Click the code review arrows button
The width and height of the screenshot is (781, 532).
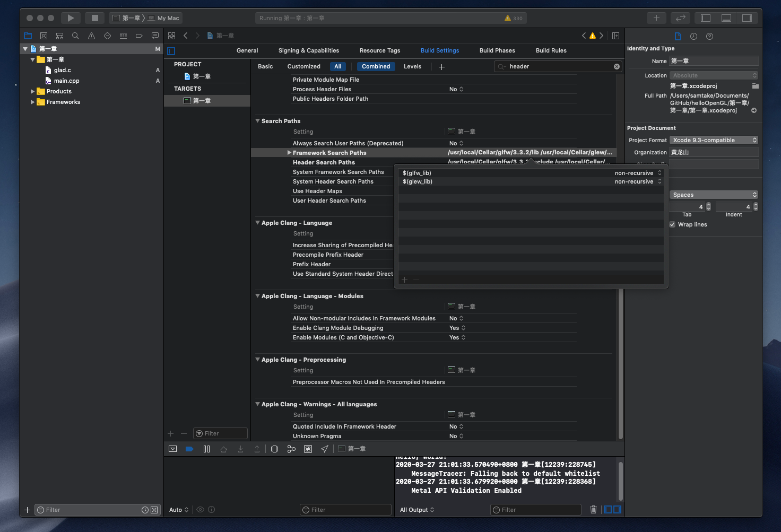681,18
